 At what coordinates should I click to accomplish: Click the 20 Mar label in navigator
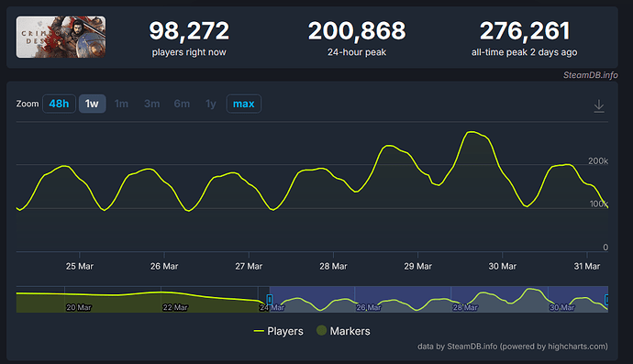79,307
